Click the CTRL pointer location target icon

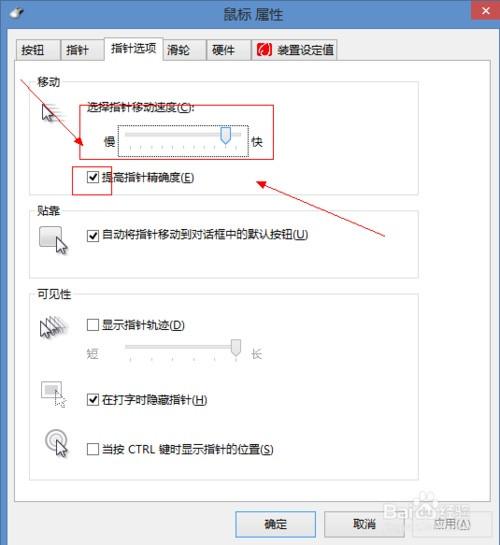point(57,443)
